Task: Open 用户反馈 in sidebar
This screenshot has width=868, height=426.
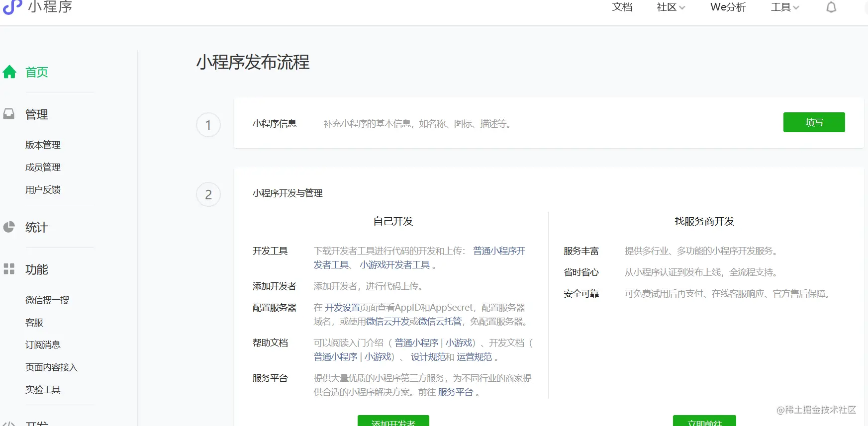Action: 43,189
